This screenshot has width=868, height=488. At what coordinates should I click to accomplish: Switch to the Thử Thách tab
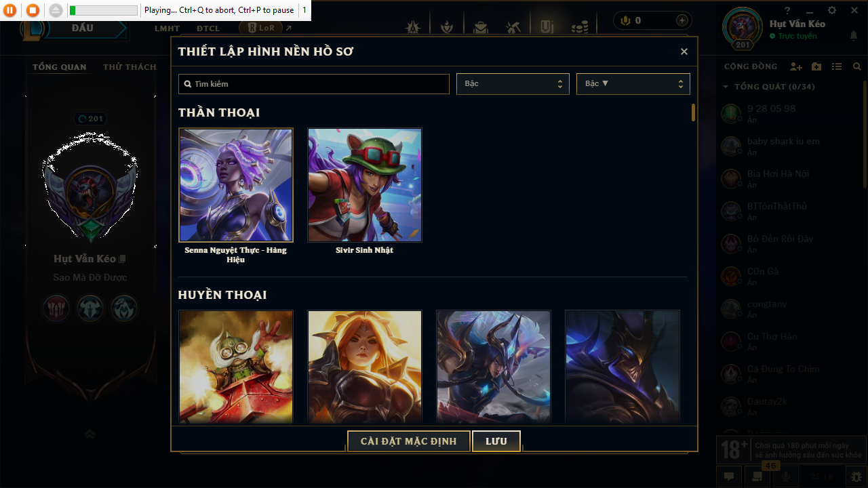130,67
